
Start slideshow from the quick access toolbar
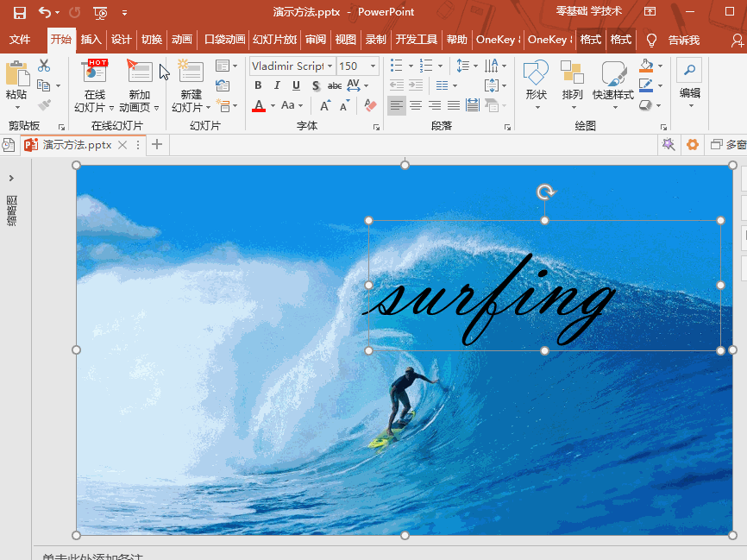pos(100,13)
